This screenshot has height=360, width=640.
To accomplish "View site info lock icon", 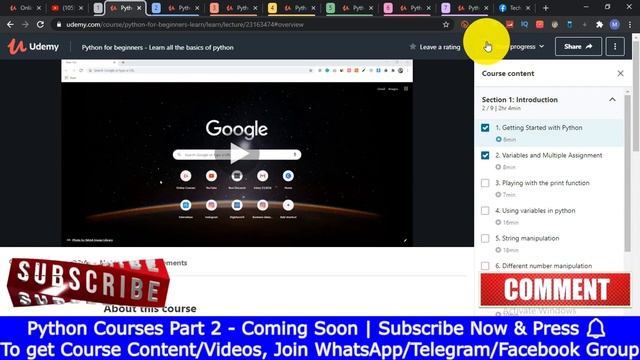I will 59,24.
